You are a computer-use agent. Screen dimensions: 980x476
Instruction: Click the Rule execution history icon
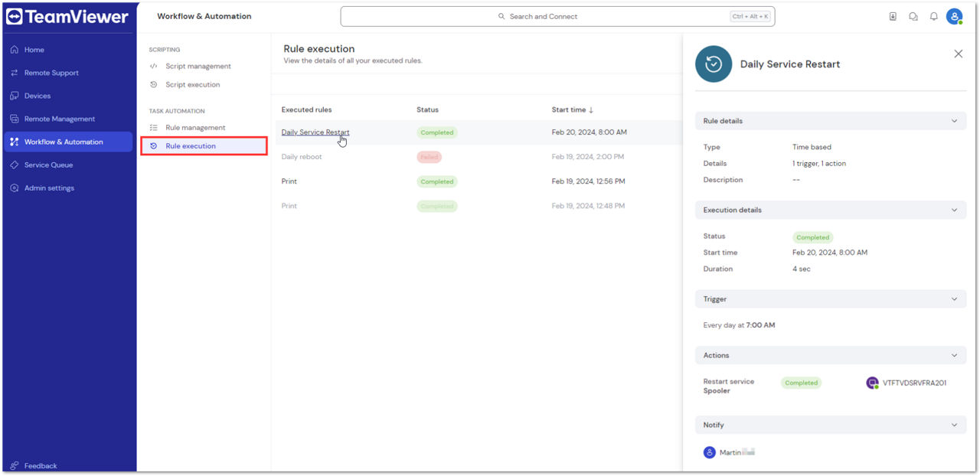pos(154,145)
